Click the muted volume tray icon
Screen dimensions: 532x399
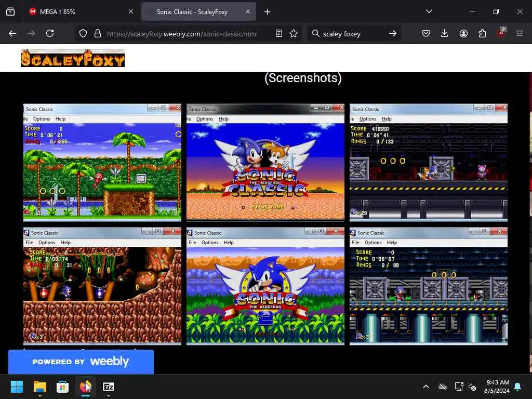click(x=472, y=387)
